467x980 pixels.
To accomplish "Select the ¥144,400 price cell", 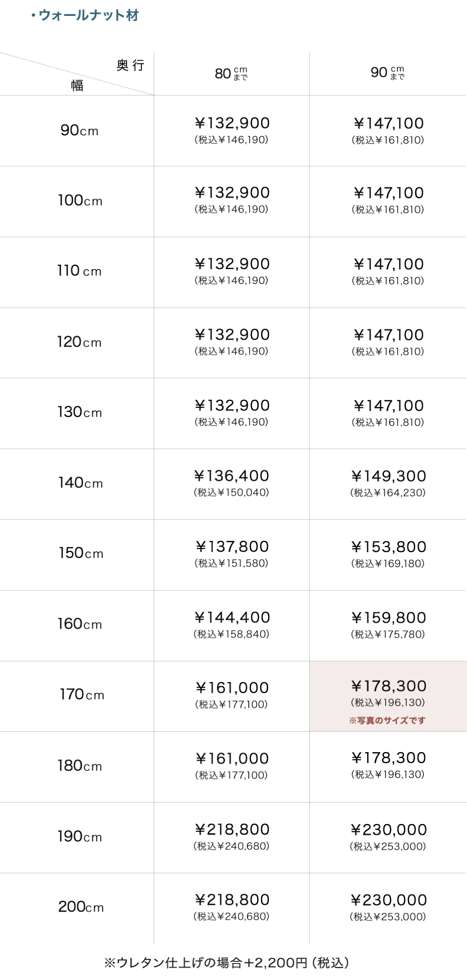I will (x=232, y=618).
